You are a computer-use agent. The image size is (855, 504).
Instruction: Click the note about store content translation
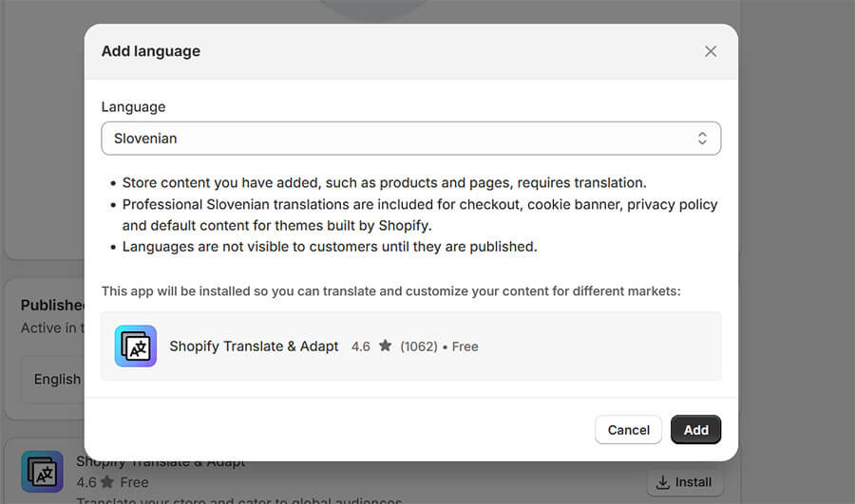point(385,182)
